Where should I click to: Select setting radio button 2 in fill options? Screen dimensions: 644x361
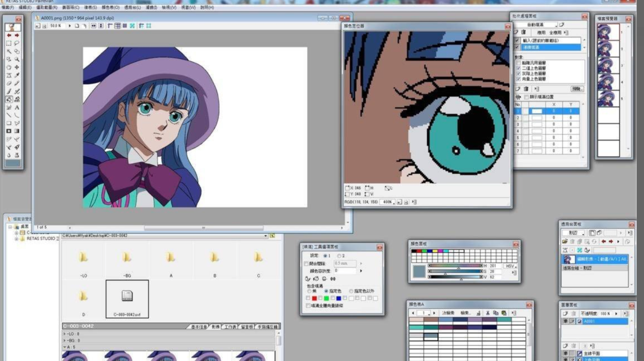click(x=339, y=256)
